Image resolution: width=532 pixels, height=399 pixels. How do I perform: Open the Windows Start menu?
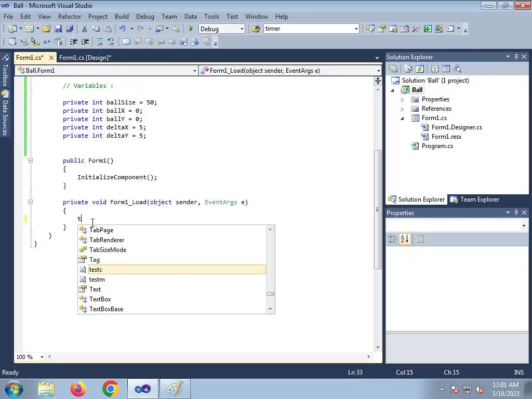click(14, 389)
